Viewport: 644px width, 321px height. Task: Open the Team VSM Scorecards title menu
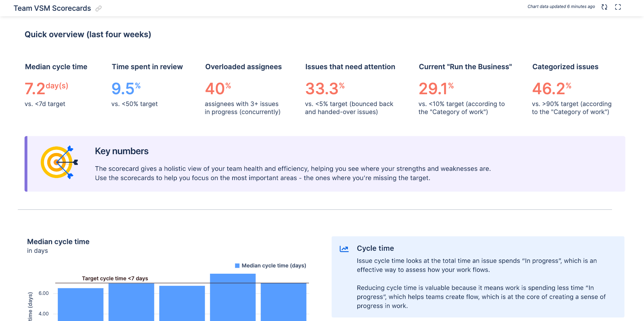coord(52,8)
